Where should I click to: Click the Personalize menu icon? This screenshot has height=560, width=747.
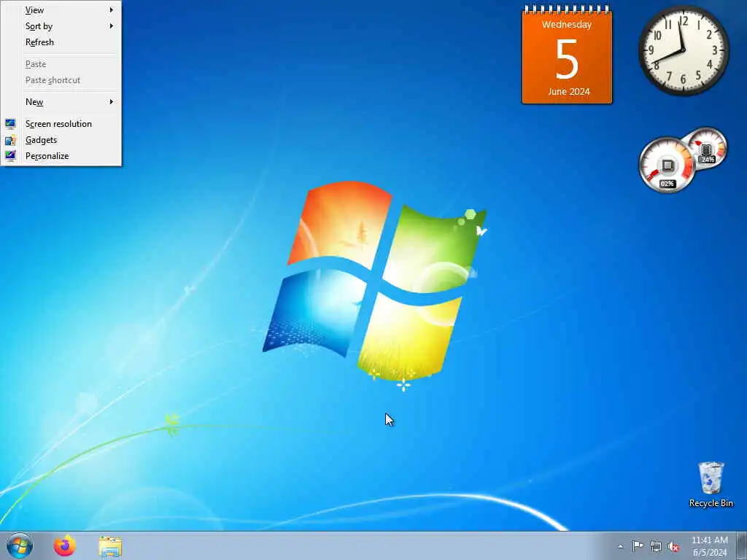click(10, 156)
